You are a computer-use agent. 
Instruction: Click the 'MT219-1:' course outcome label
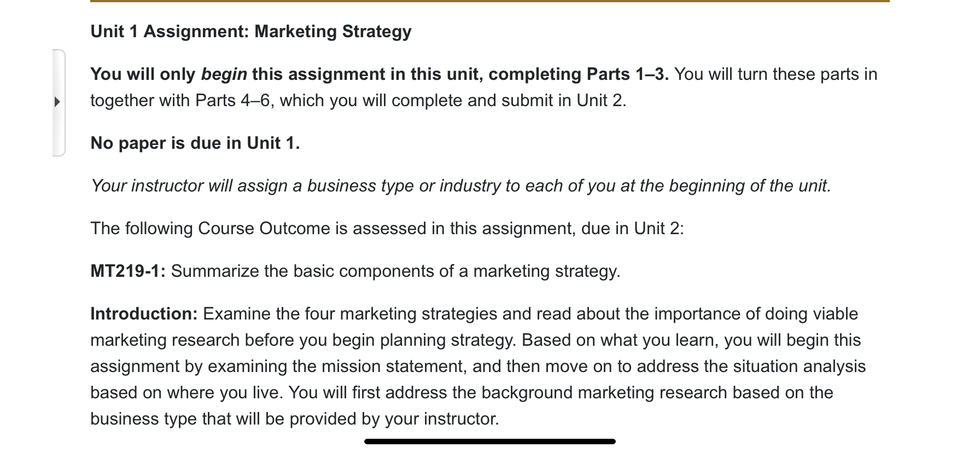[x=128, y=271]
